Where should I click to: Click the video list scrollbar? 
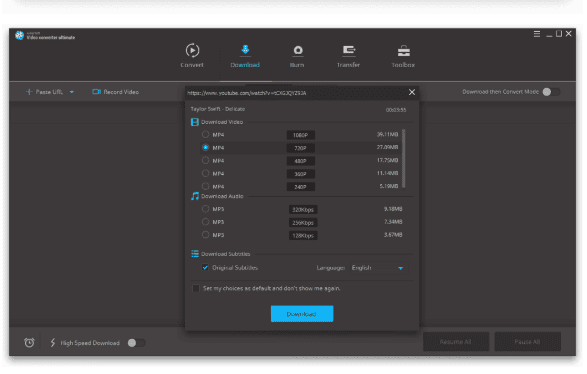(x=403, y=158)
